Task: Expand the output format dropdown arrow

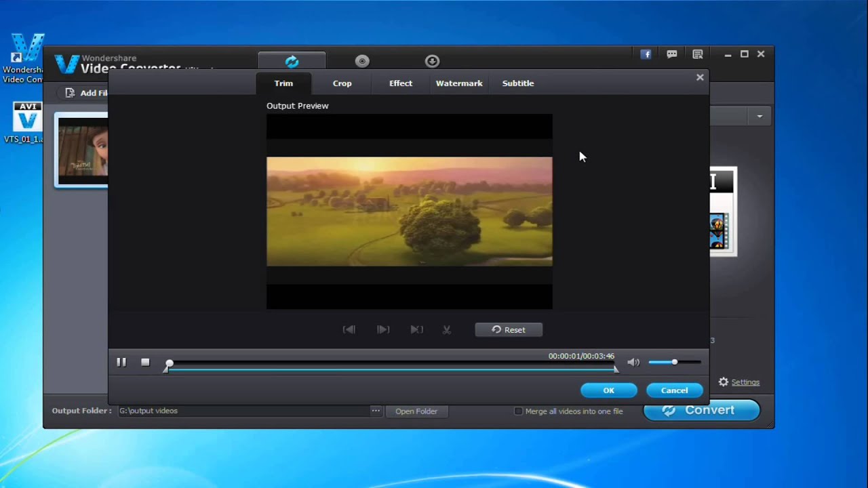Action: (x=759, y=117)
